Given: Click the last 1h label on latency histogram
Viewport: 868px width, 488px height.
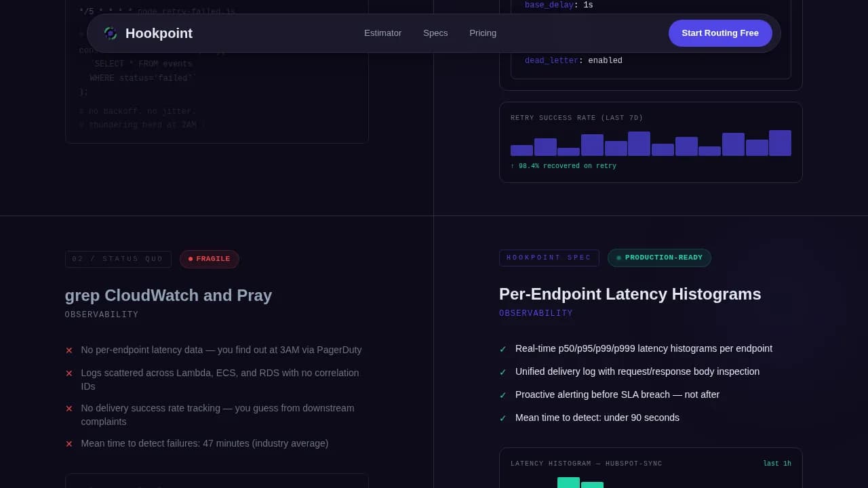Looking at the screenshot, I should (x=777, y=464).
